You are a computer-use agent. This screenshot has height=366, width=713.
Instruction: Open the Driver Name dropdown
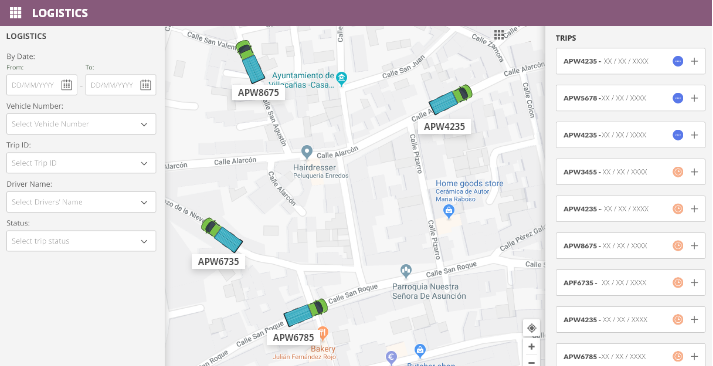pos(81,202)
